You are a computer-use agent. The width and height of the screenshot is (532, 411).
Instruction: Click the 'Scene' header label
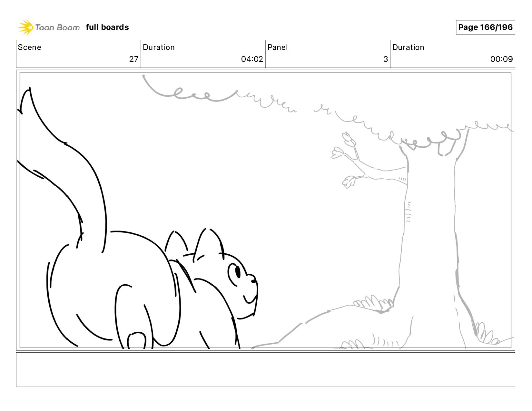(x=30, y=47)
